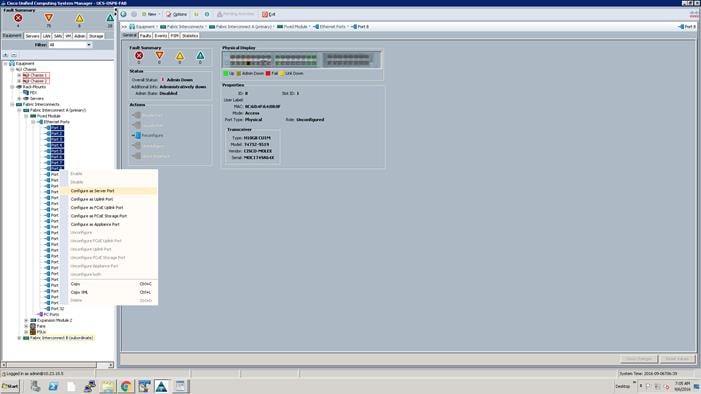Open Chrome from the Windows taskbar
701x394 pixels.
pyautogui.click(x=126, y=386)
